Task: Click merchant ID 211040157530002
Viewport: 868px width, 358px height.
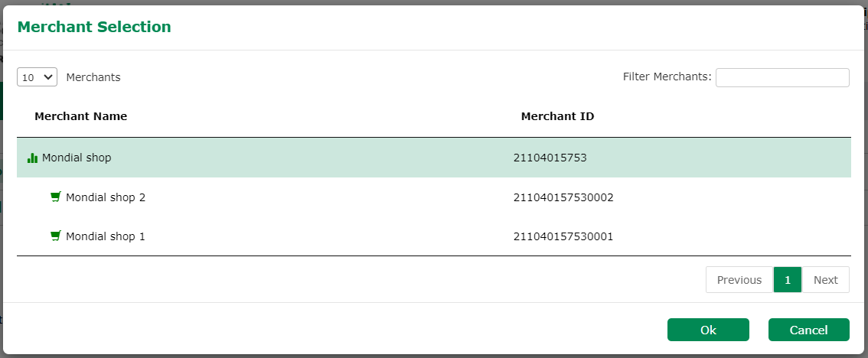Action: click(563, 197)
